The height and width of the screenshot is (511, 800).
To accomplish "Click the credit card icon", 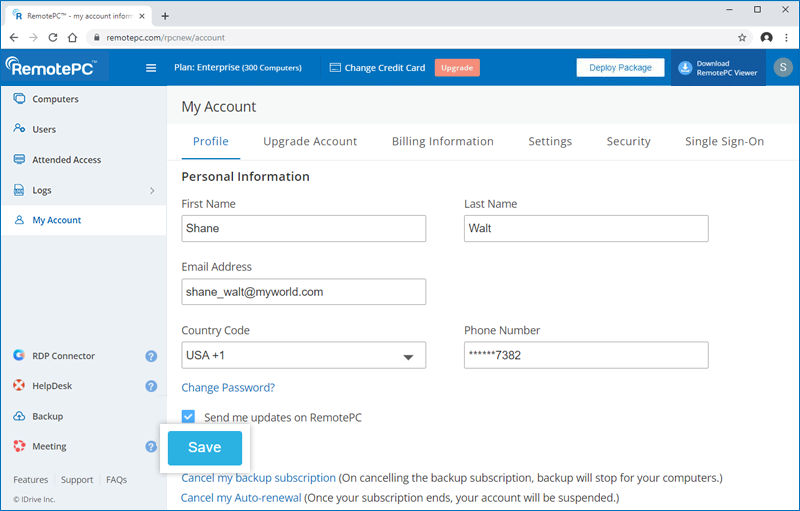I will click(335, 68).
